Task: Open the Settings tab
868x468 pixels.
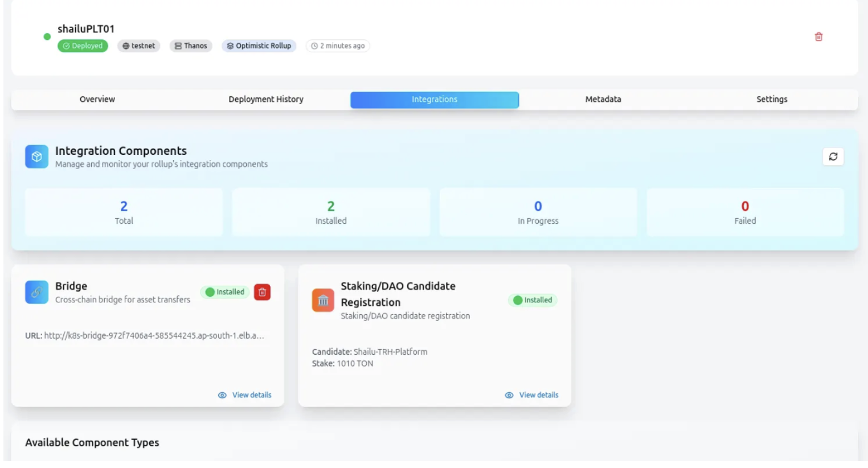Action: 772,99
